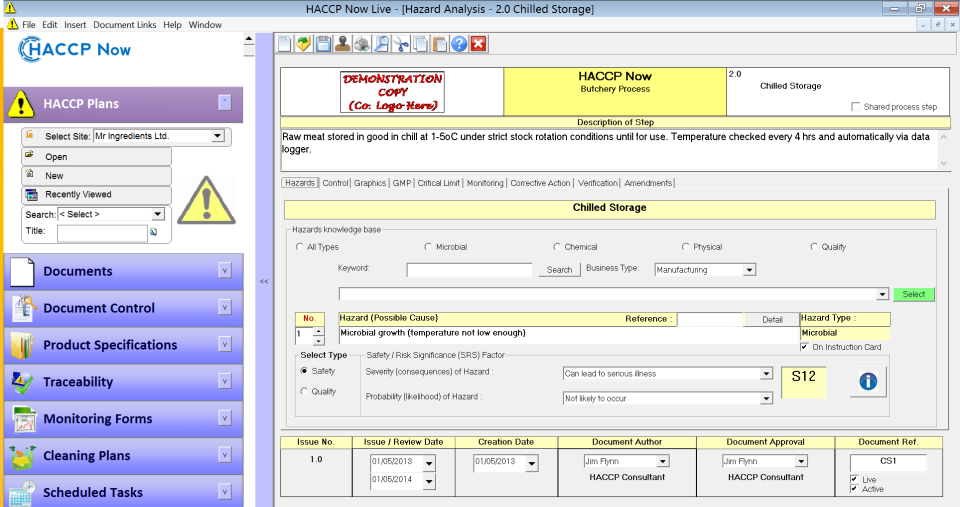Select the Quality hazard type radio button
Image resolution: width=960 pixels, height=507 pixels.
pyautogui.click(x=814, y=247)
